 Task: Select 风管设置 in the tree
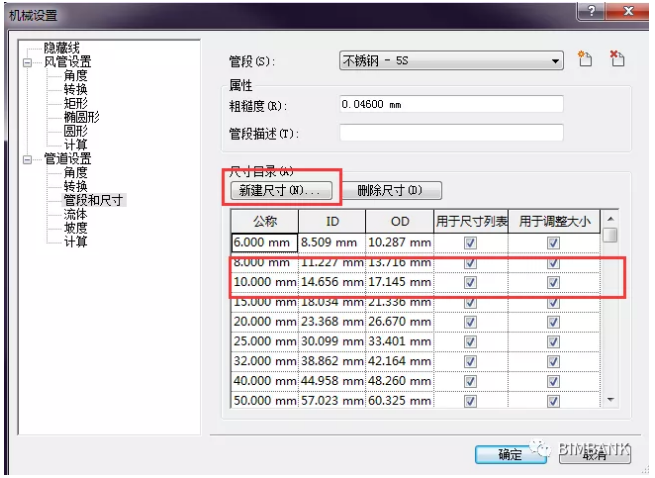(x=68, y=62)
